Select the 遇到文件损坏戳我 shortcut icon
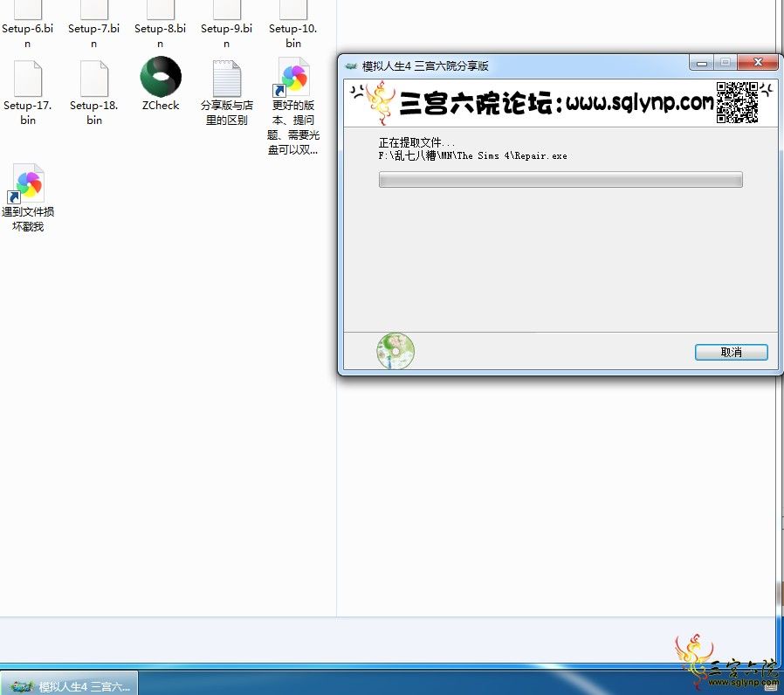 point(28,182)
